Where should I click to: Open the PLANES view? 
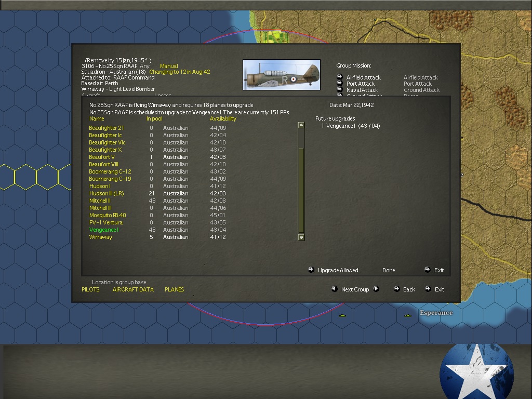point(175,289)
